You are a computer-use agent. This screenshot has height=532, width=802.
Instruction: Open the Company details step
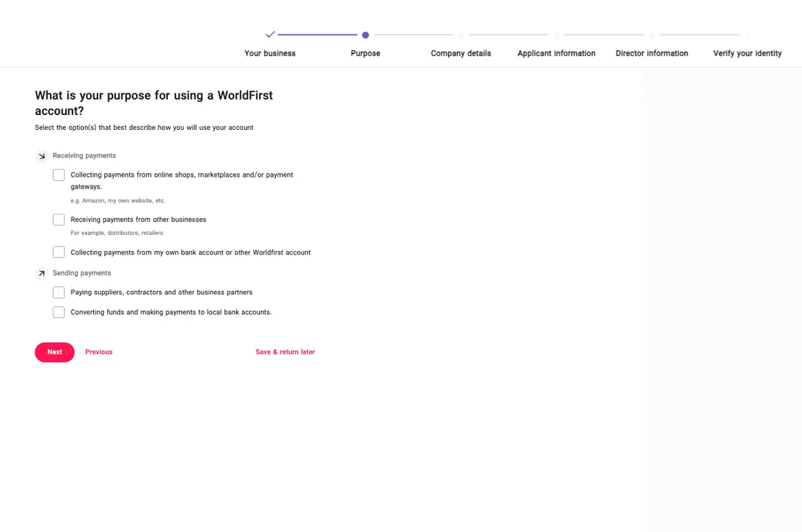[461, 53]
